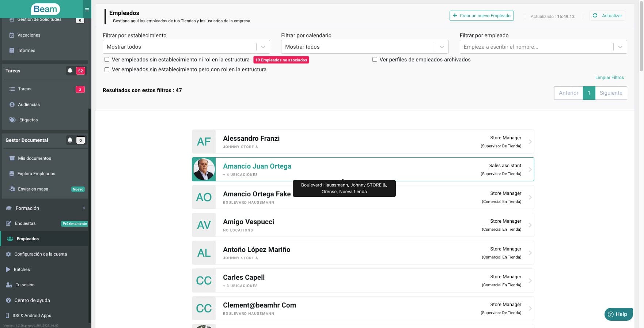Go to the Siguiente page
The image size is (644, 328).
point(611,93)
